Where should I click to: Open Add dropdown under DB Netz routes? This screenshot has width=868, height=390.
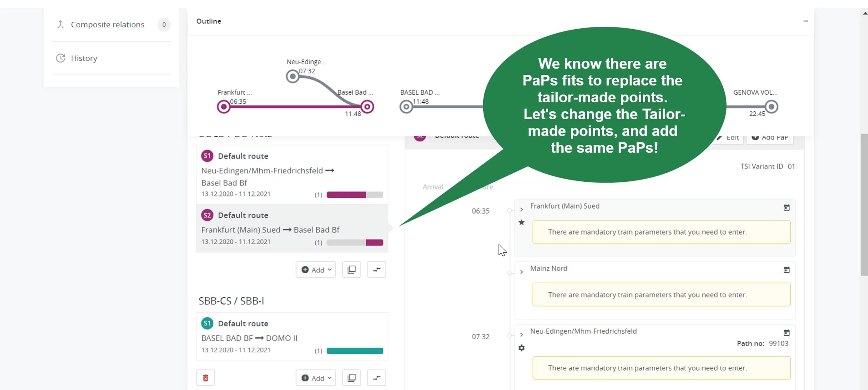click(316, 270)
